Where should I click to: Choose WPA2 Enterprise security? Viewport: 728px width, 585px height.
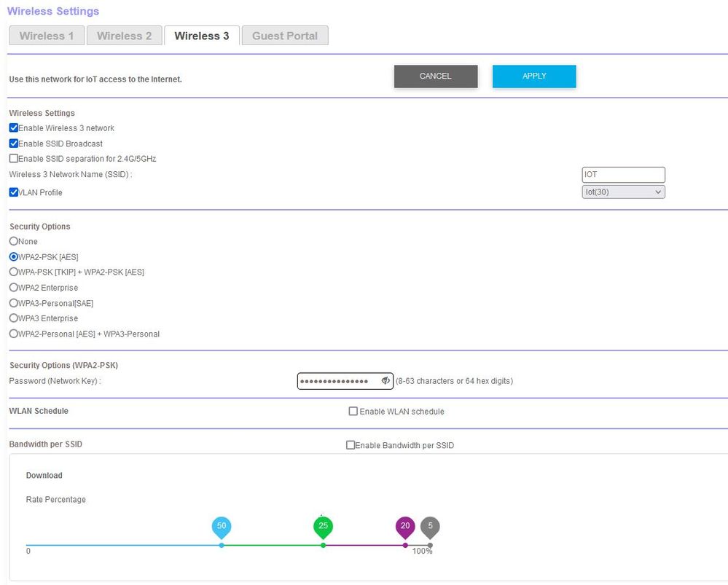pos(13,287)
